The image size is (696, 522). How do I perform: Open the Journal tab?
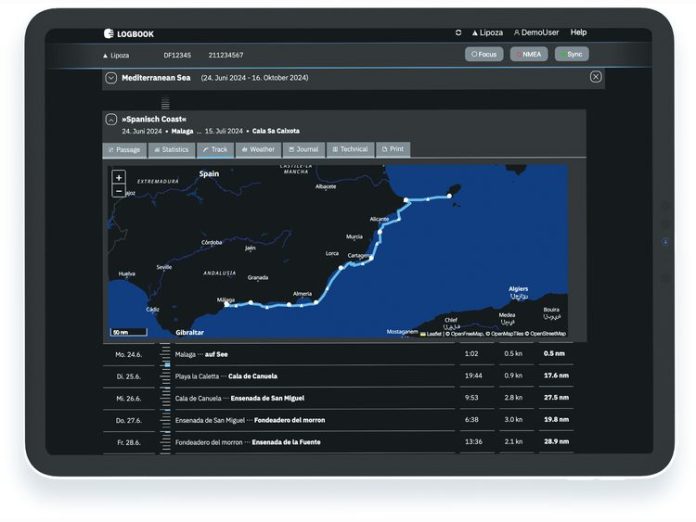coord(304,150)
